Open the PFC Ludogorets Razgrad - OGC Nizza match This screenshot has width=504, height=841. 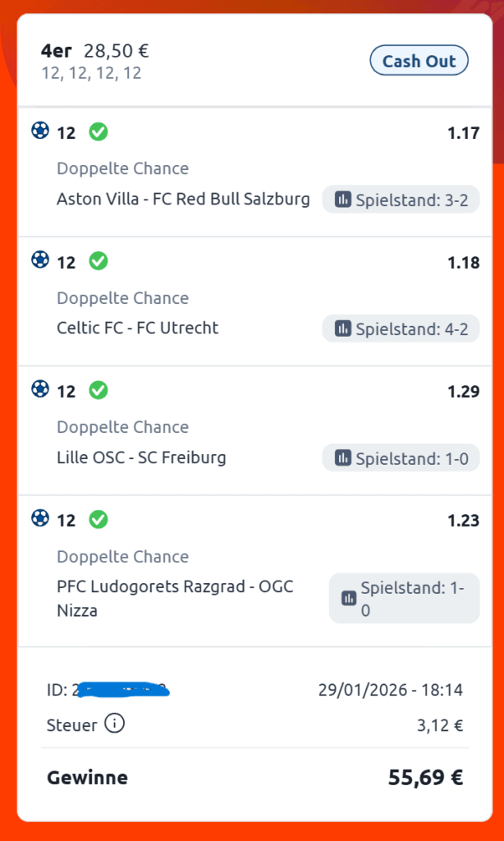pyautogui.click(x=175, y=598)
